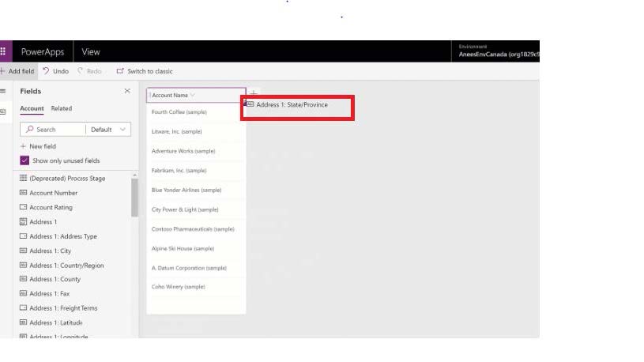644x362 pixels.
Task: Open the Account Name column header dropdown
Action: pos(193,95)
